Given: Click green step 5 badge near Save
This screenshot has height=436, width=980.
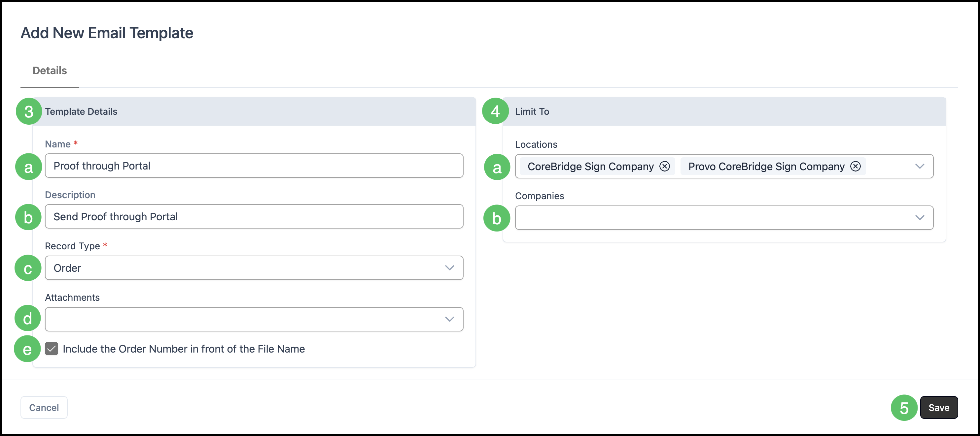Looking at the screenshot, I should (904, 408).
